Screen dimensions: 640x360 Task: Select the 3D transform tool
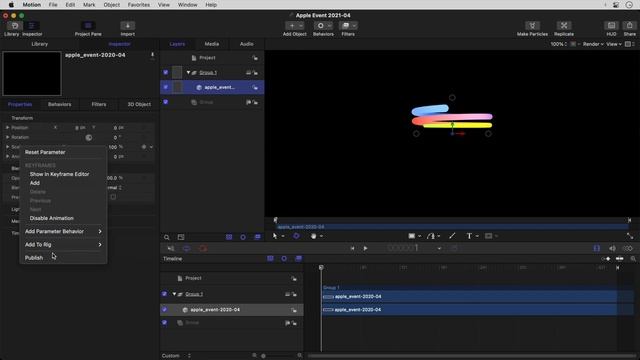click(x=296, y=236)
